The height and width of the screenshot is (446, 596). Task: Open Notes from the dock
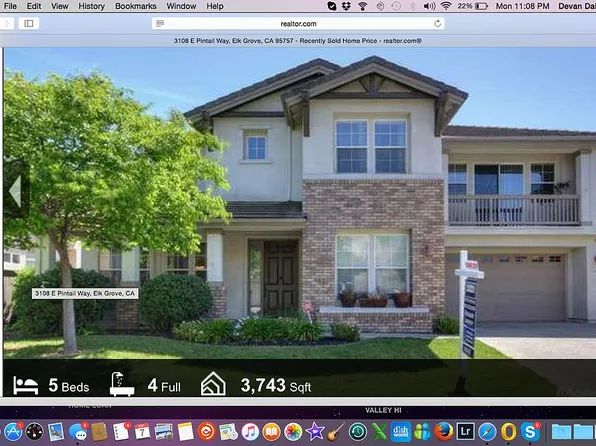click(x=185, y=432)
